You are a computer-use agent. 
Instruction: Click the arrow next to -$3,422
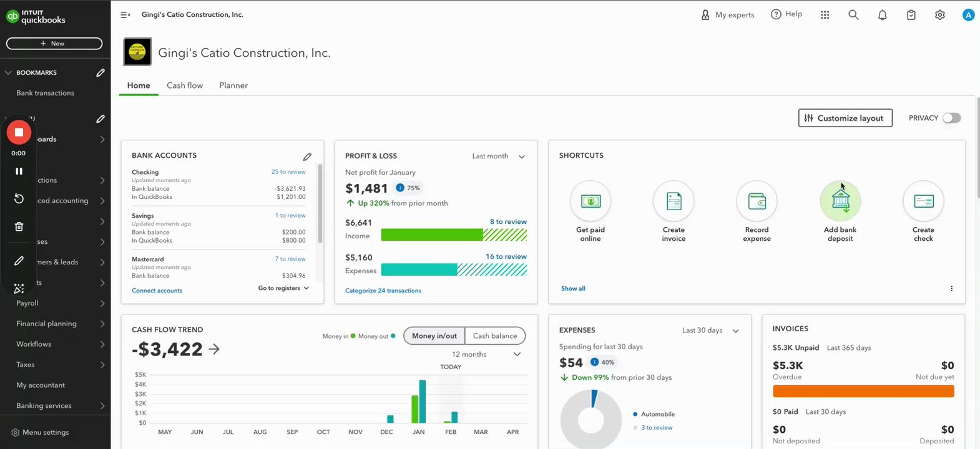[x=214, y=349]
